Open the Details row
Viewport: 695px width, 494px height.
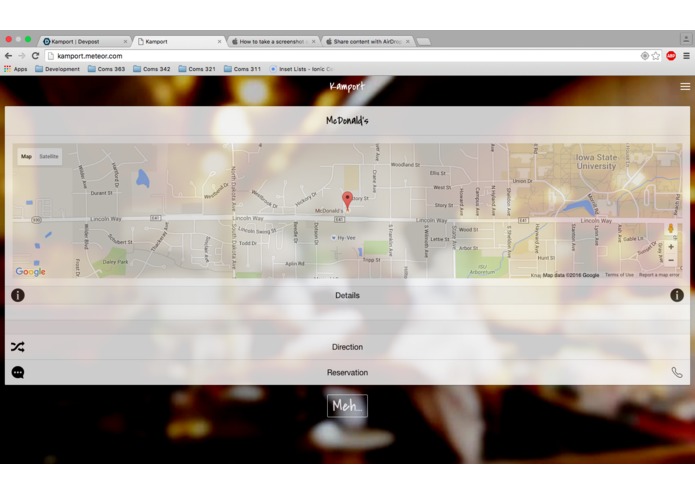[x=348, y=296]
